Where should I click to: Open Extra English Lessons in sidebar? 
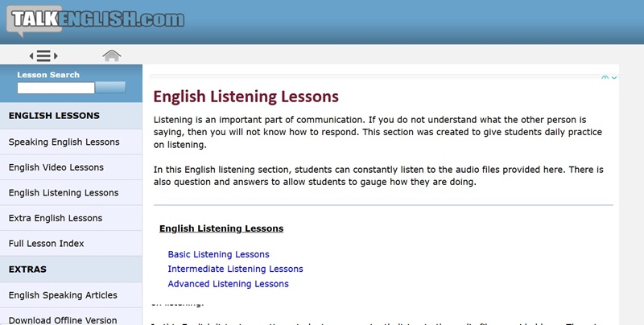pos(55,218)
